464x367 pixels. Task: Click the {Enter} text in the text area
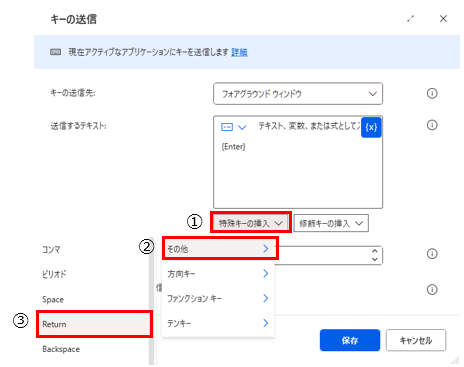(x=233, y=147)
